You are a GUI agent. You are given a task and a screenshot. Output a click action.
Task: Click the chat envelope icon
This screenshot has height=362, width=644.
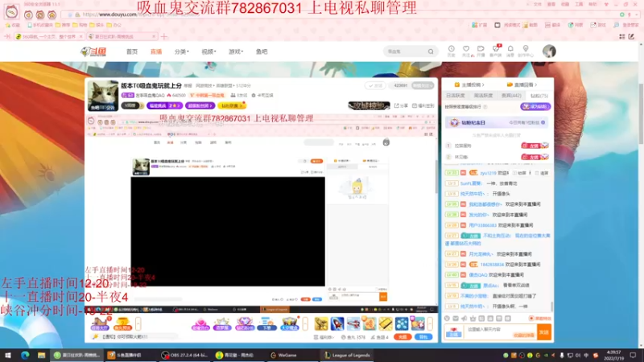(456, 319)
